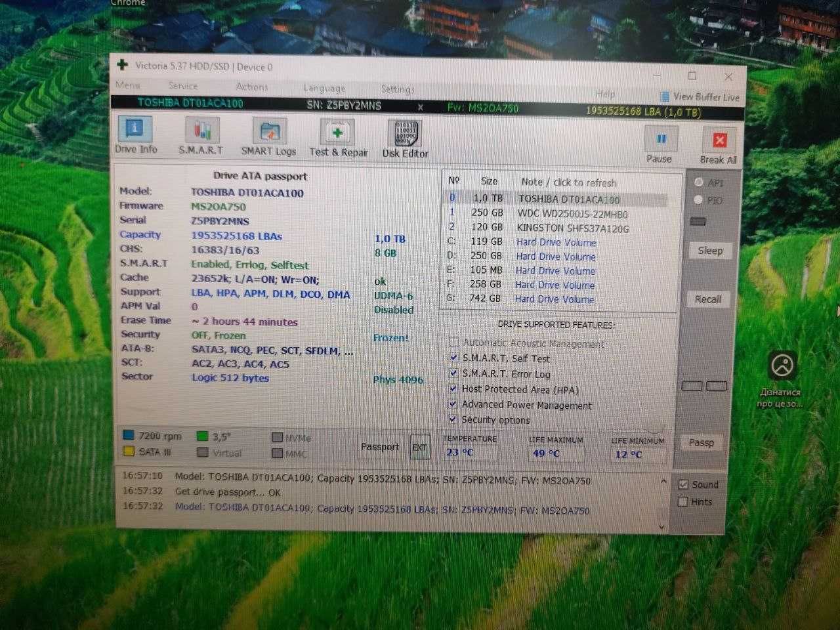Toggle Host Protected Area (HPA) checkbox

point(453,388)
